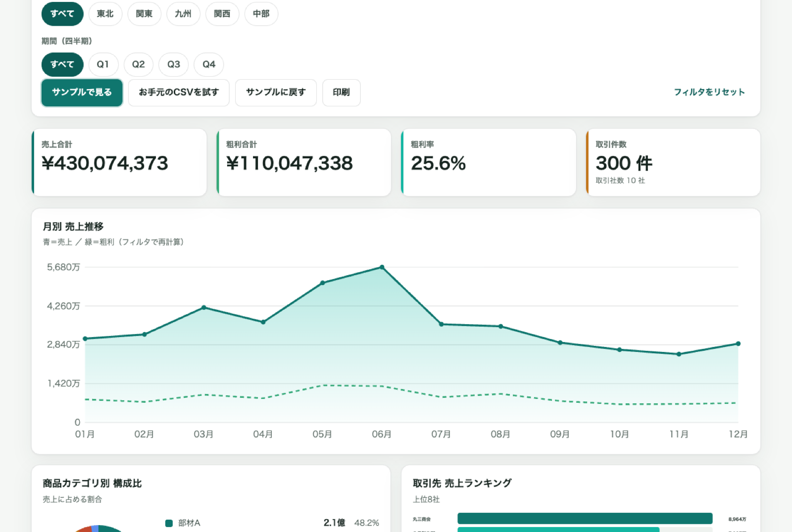The width and height of the screenshot is (792, 532).
Task: Click the 12月 x-axis label
Action: coord(738,435)
